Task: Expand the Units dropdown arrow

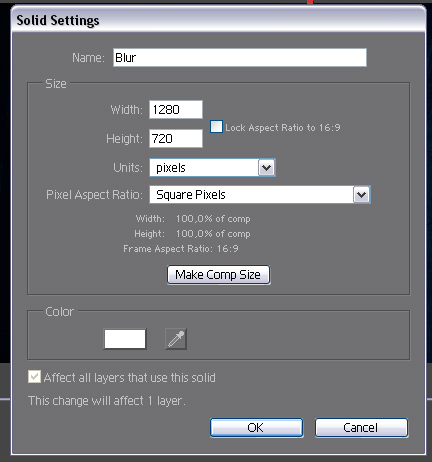Action: coord(267,168)
